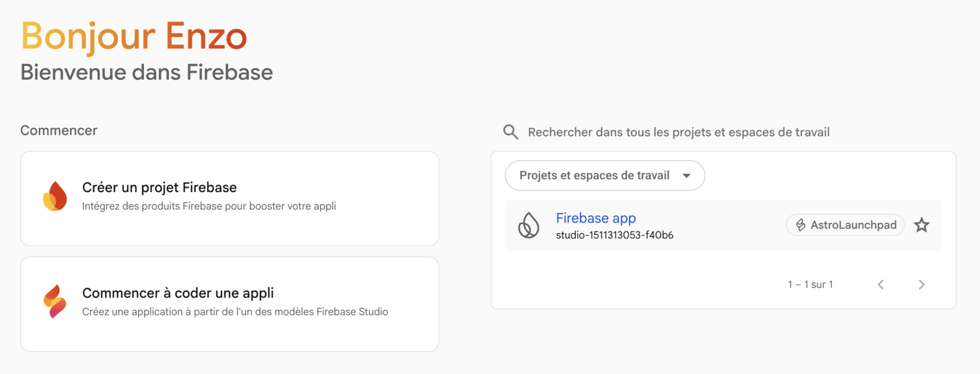Go to next page of projects
This screenshot has width=980, height=374.
click(921, 285)
